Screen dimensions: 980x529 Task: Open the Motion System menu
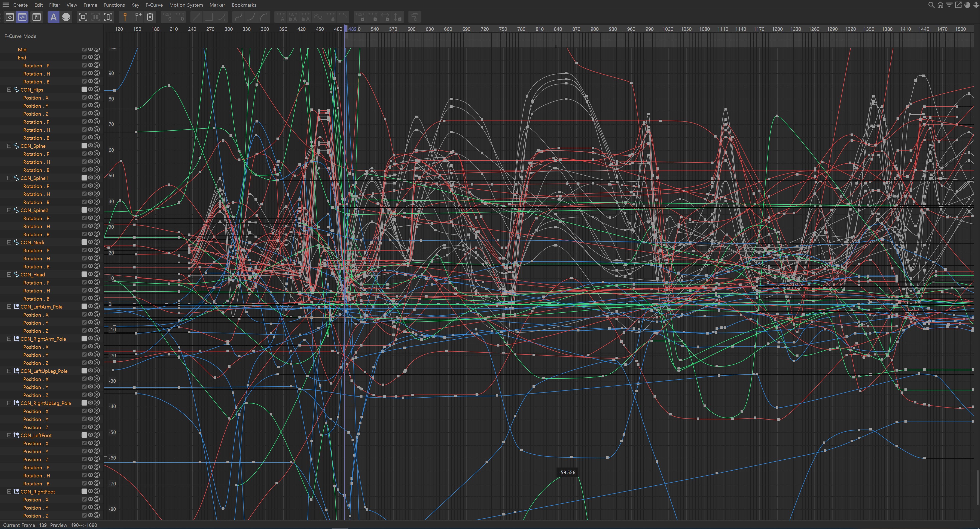tap(186, 5)
